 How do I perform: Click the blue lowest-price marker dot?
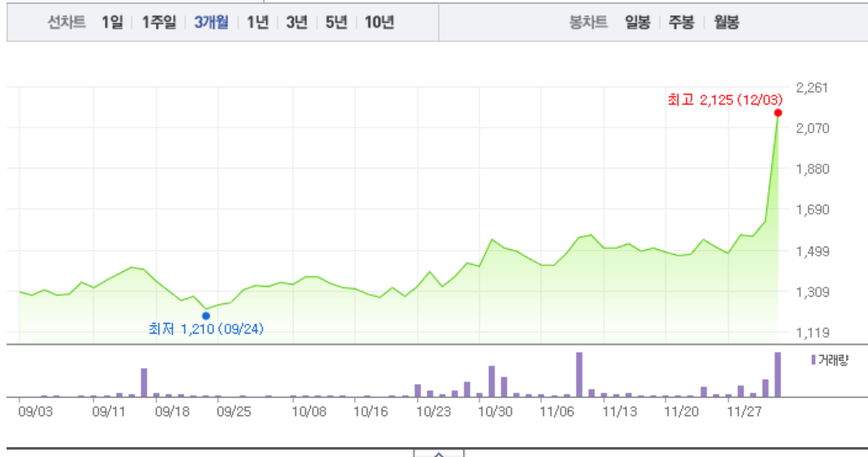tap(205, 315)
